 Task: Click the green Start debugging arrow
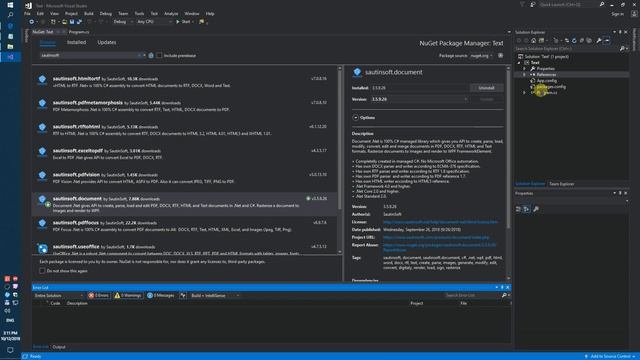point(178,22)
